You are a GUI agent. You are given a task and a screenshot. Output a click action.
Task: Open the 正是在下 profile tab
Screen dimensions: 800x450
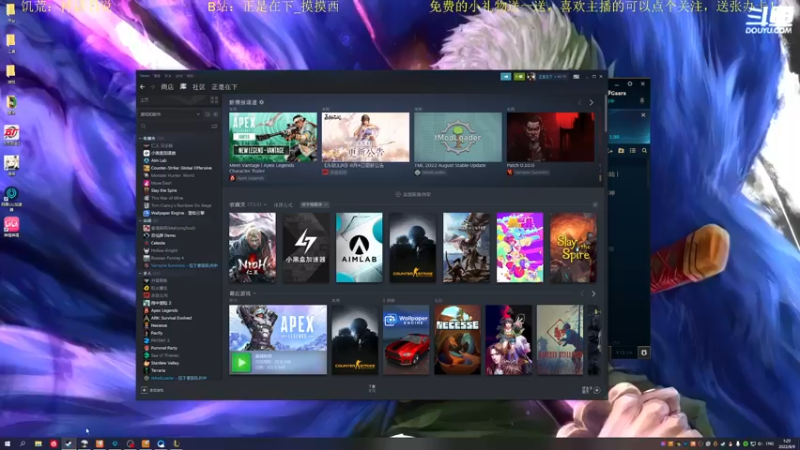[224, 87]
